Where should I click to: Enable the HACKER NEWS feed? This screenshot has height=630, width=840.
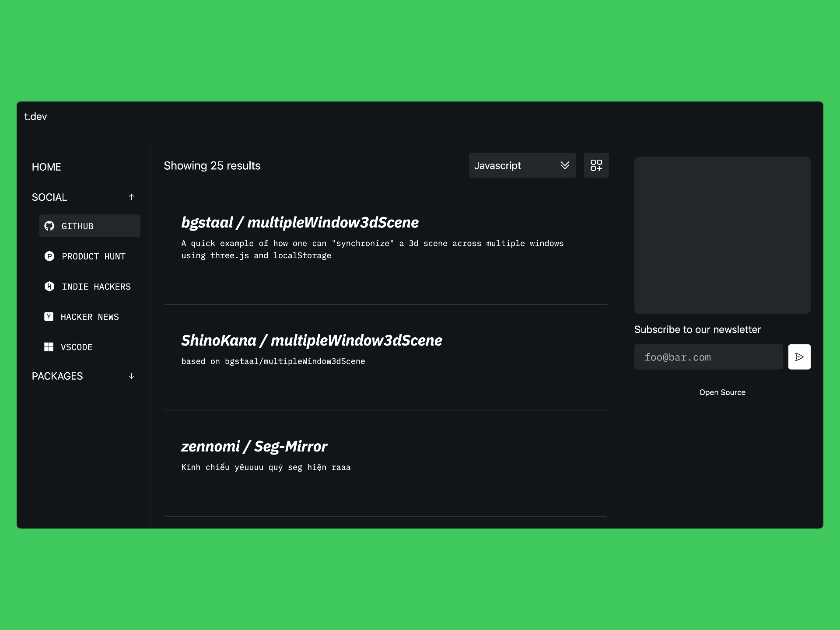point(90,317)
